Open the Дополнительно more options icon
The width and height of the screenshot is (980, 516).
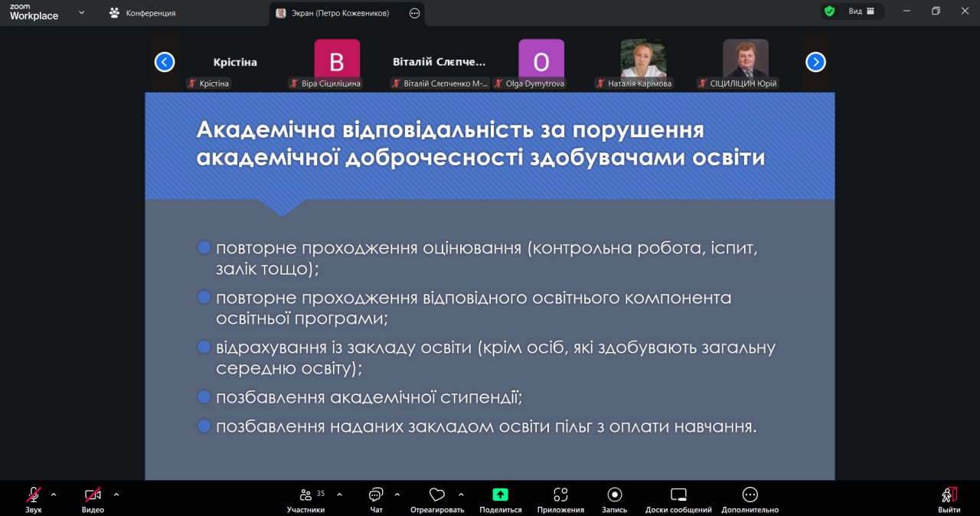pyautogui.click(x=750, y=495)
